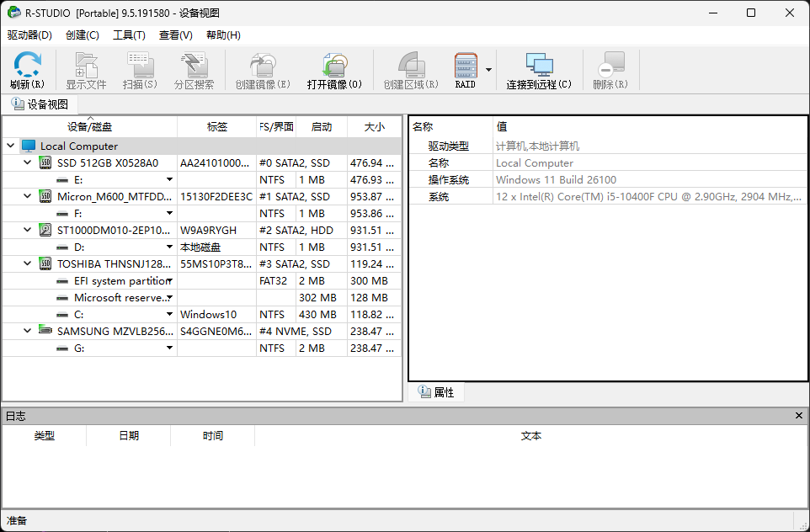This screenshot has width=810, height=532.
Task: Select the Properties (属性) tab
Action: 436,392
